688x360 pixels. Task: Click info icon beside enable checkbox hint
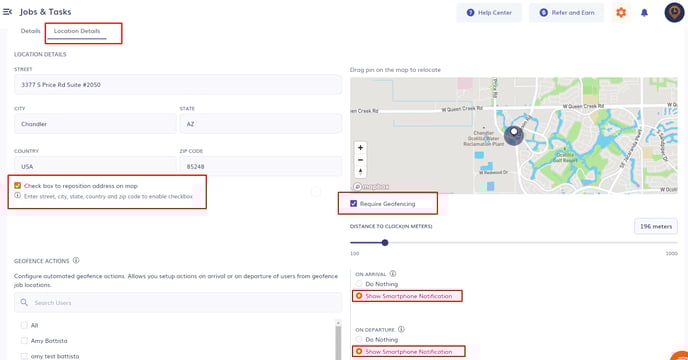pyautogui.click(x=18, y=196)
